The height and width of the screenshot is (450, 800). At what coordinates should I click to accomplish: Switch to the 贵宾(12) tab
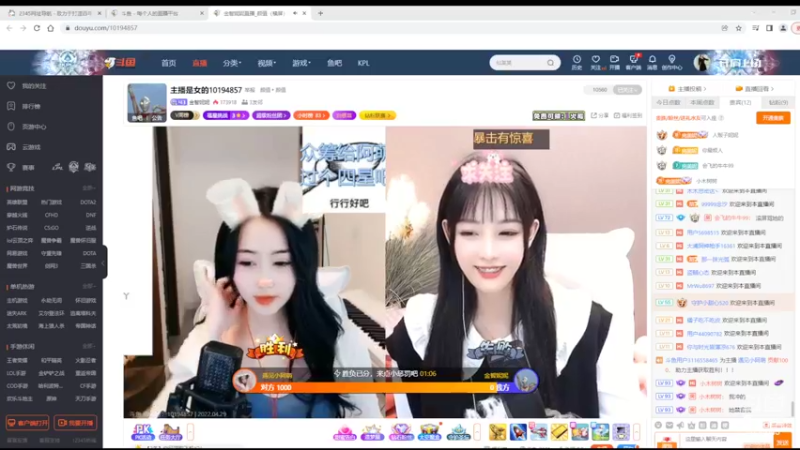pos(740,103)
